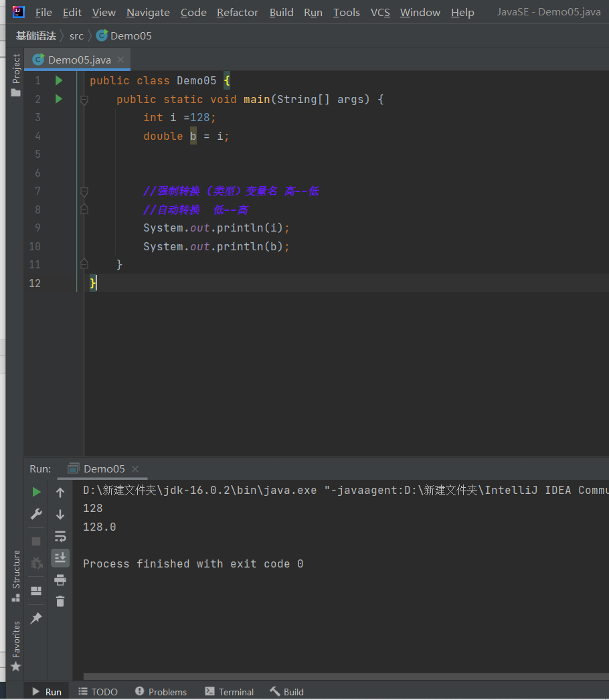Viewport: 609px width, 700px height.
Task: Click the grey stop process button
Action: [x=36, y=541]
